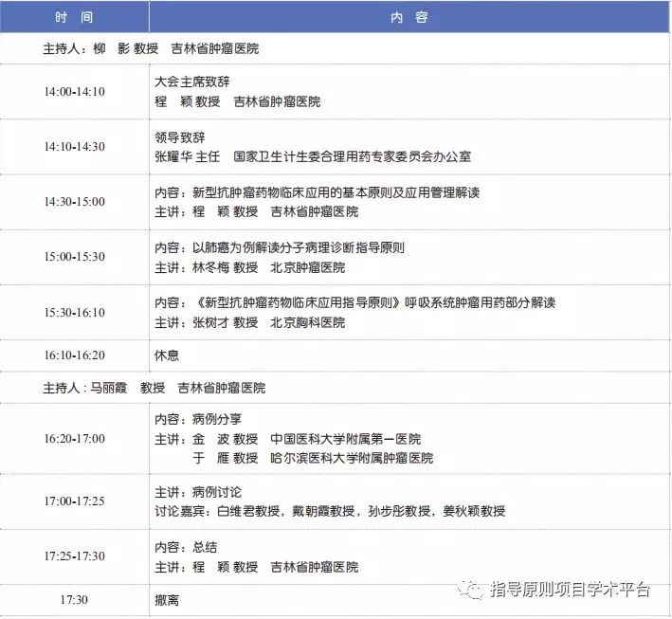The width and height of the screenshot is (672, 619).
Task: Click the 大会主席致辞 agenda entry
Action: [192, 82]
